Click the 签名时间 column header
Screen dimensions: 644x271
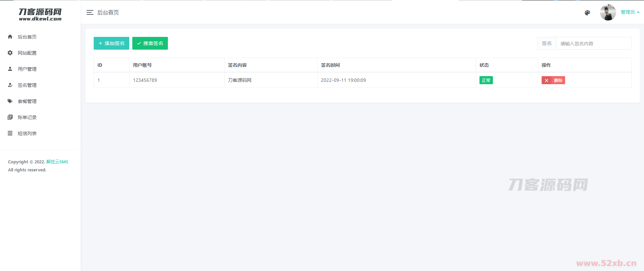coord(330,65)
